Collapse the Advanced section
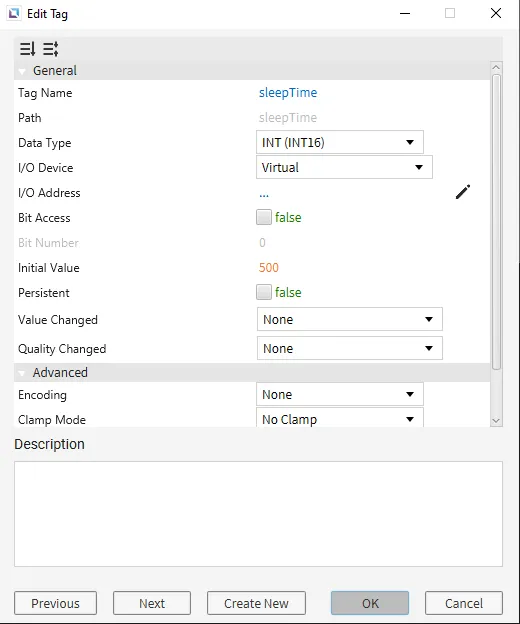 [x=22, y=373]
